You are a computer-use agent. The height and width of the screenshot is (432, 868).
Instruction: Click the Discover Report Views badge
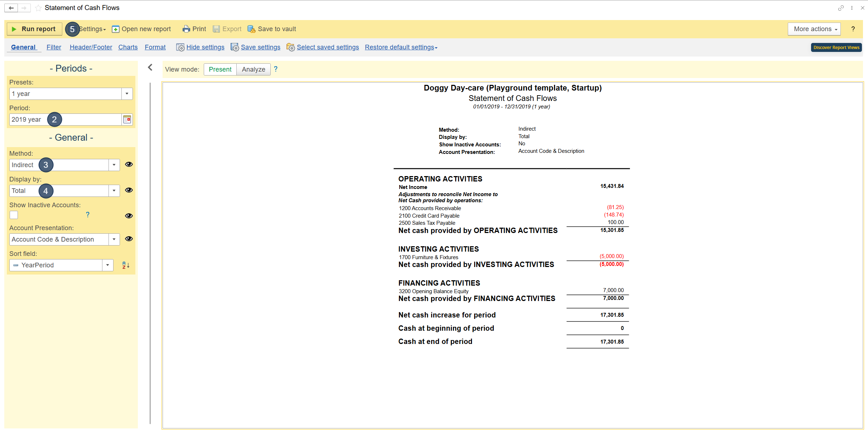(x=836, y=47)
